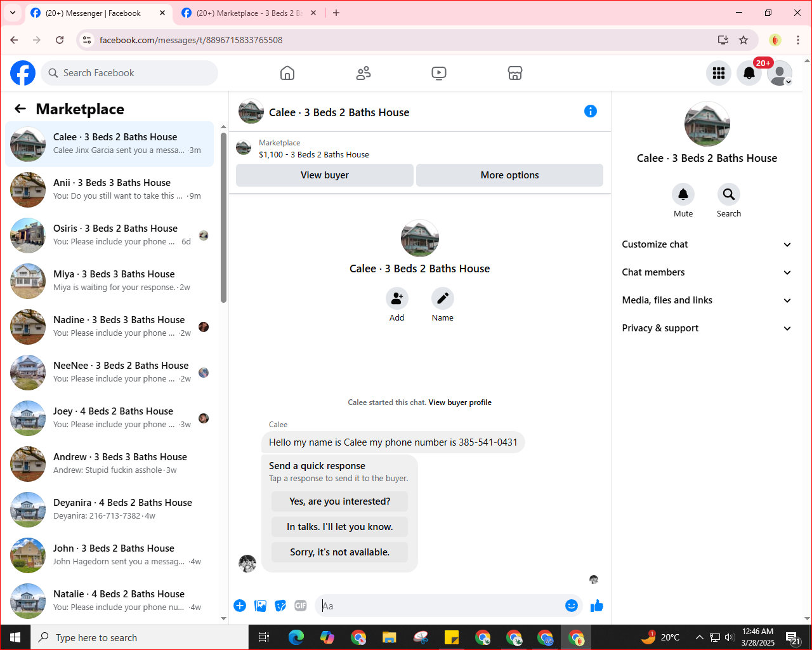Reload the page in browser
The height and width of the screenshot is (650, 812).
tap(60, 40)
